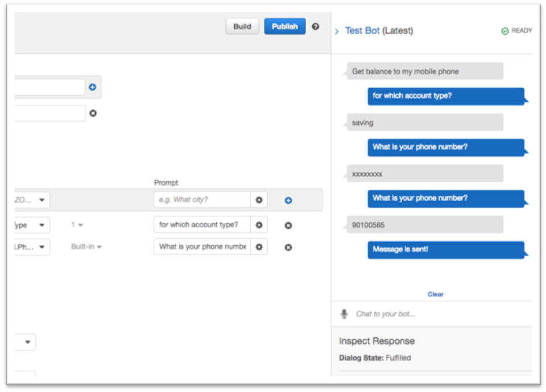Click the microphone icon in chat

[x=344, y=314]
